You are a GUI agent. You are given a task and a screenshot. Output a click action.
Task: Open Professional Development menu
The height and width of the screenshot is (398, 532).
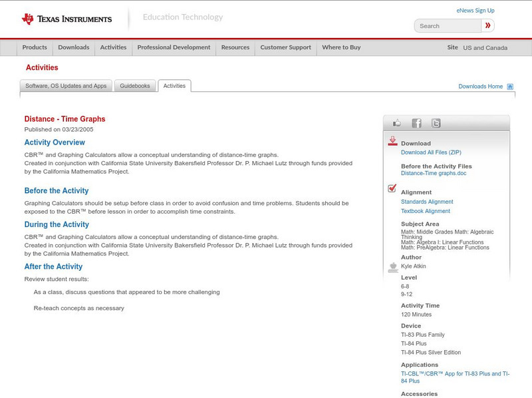point(174,47)
